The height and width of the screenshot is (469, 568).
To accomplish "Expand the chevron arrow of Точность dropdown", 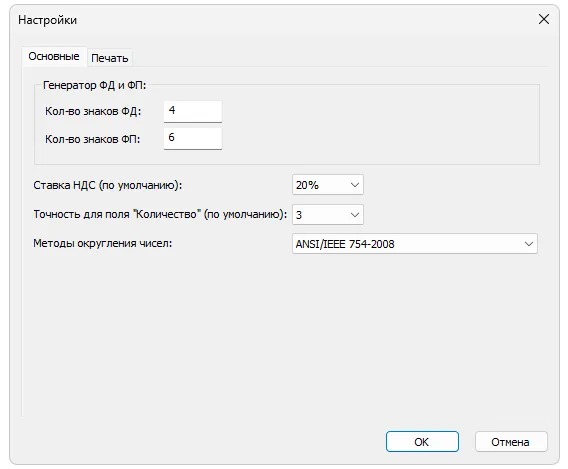I will pyautogui.click(x=355, y=215).
